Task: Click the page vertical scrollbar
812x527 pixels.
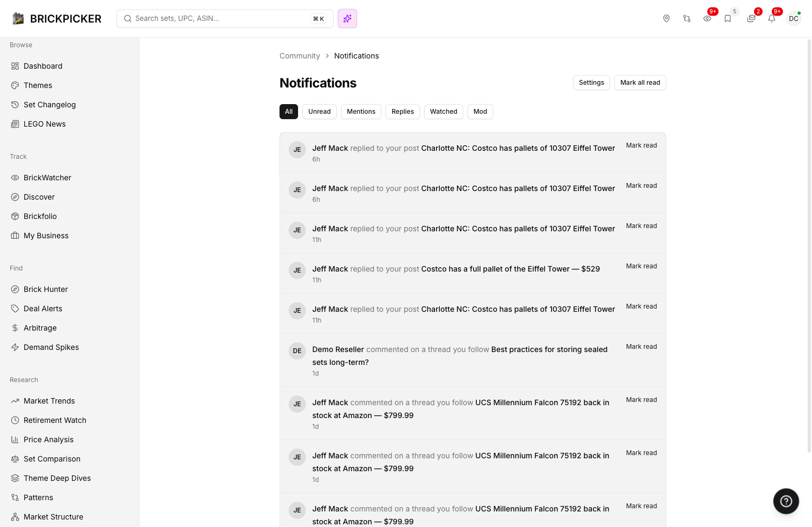Action: coord(809,246)
